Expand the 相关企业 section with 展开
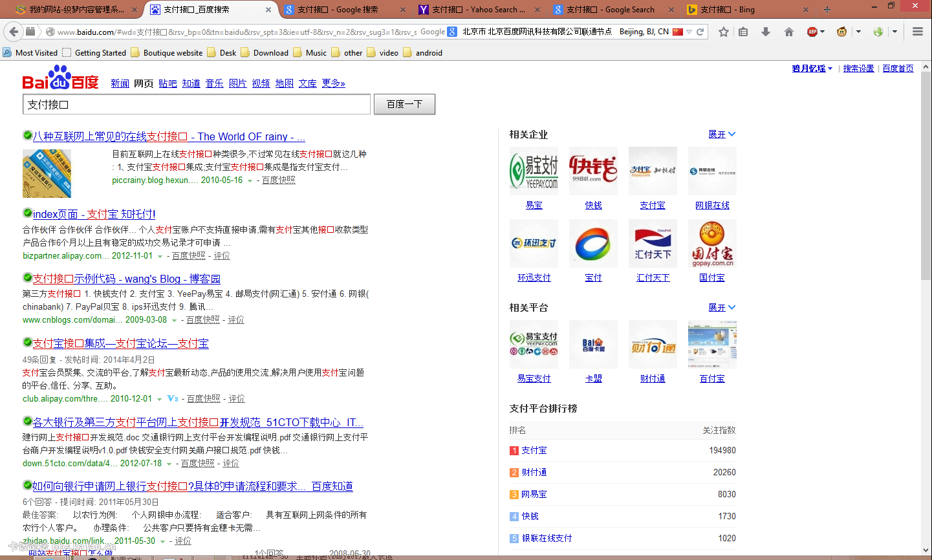The height and width of the screenshot is (560, 932). click(722, 135)
